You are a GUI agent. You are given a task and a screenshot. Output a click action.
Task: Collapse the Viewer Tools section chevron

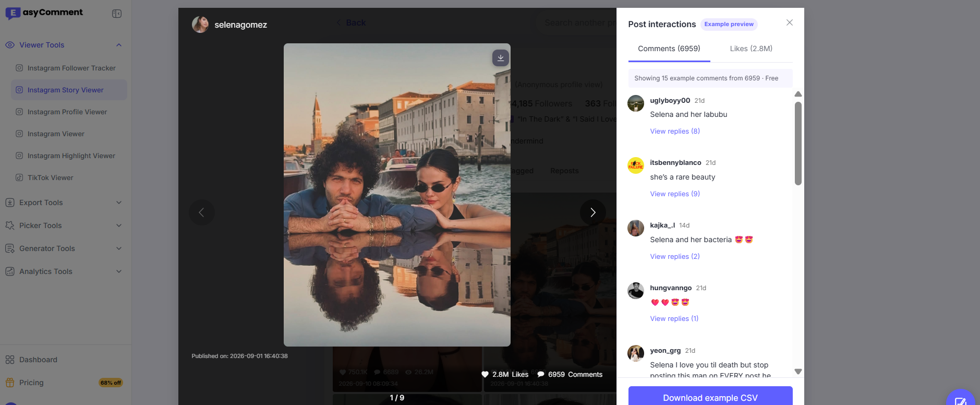(119, 45)
